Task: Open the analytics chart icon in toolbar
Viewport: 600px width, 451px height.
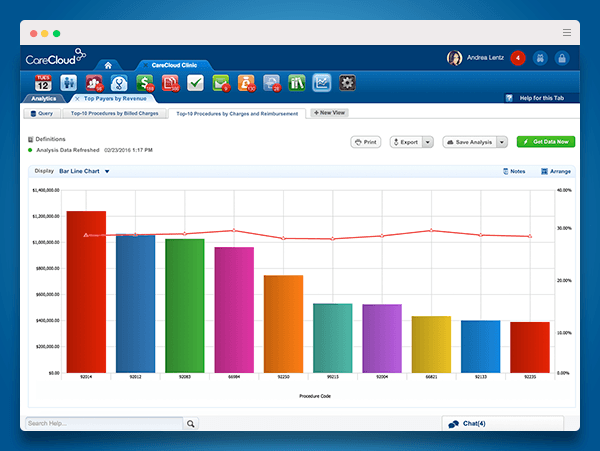Action: [x=321, y=83]
